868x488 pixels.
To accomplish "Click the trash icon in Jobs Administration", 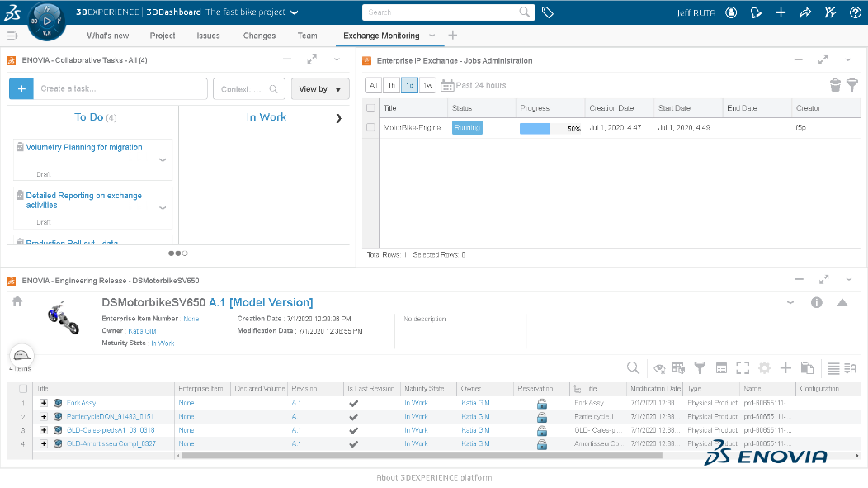I will tap(835, 85).
